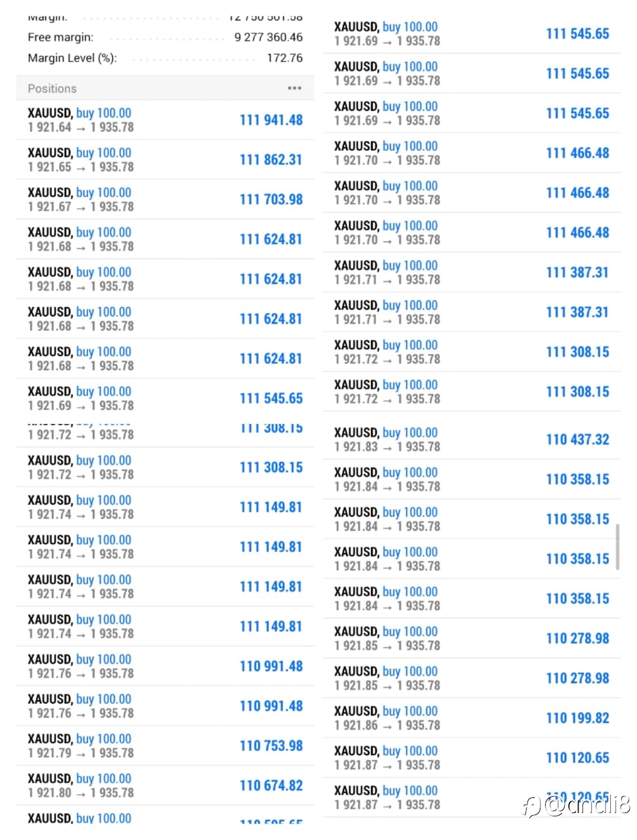Image resolution: width=637 pixels, height=840 pixels.
Task: Click the profit value 110 674.82
Action: [x=271, y=786]
